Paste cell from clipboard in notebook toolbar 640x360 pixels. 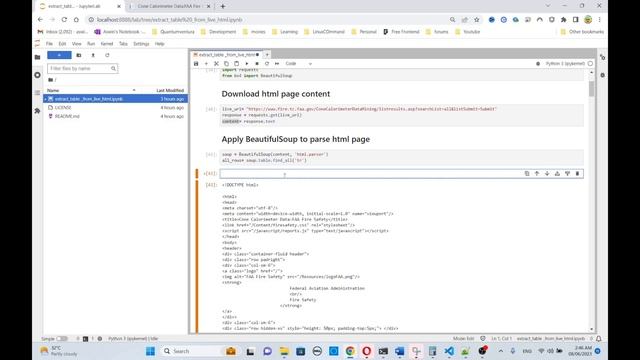[237, 64]
